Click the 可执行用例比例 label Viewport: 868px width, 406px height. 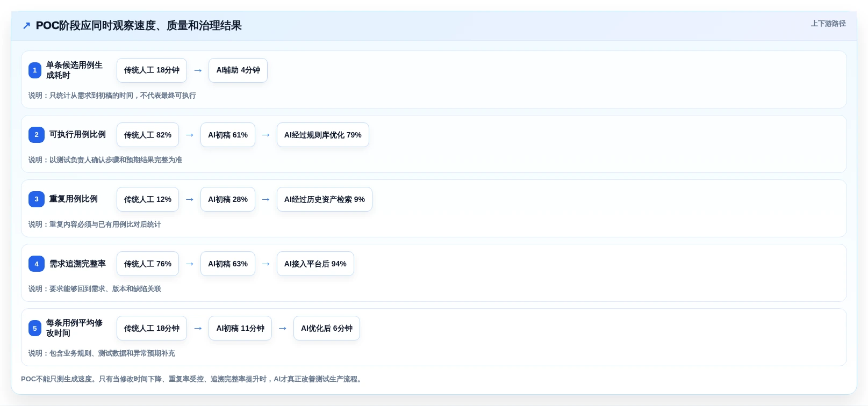click(x=78, y=135)
